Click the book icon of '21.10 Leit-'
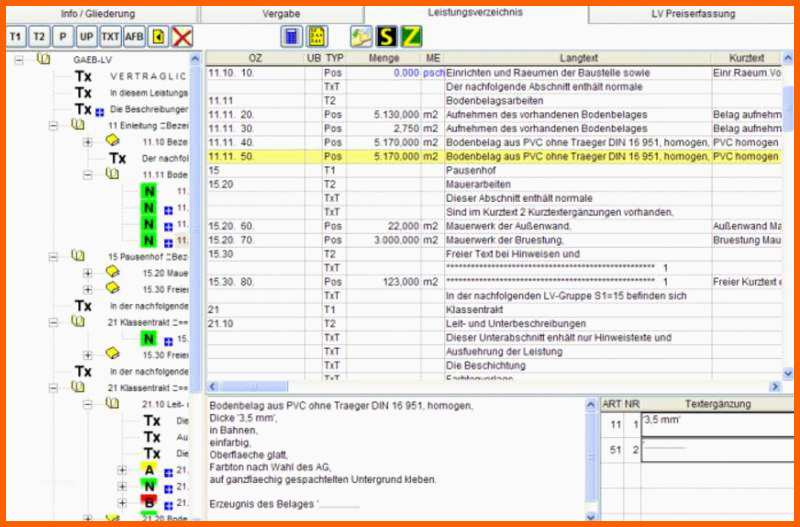The height and width of the screenshot is (527, 800). pyautogui.click(x=112, y=403)
